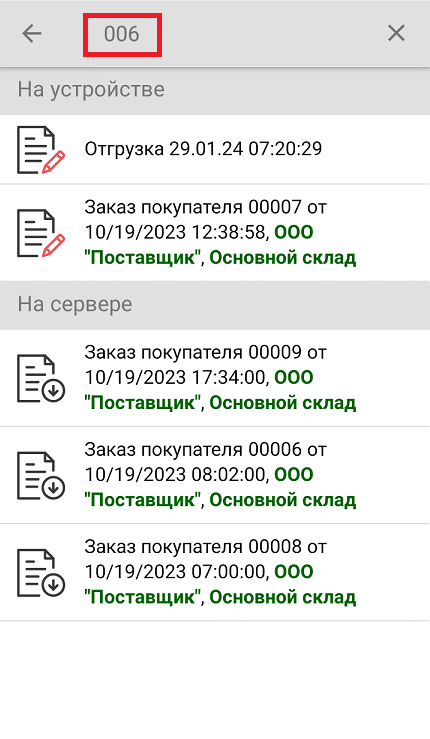Tap the download-document icon for order 00009
Image resolution: width=430 pixels, height=739 pixels.
click(41, 378)
